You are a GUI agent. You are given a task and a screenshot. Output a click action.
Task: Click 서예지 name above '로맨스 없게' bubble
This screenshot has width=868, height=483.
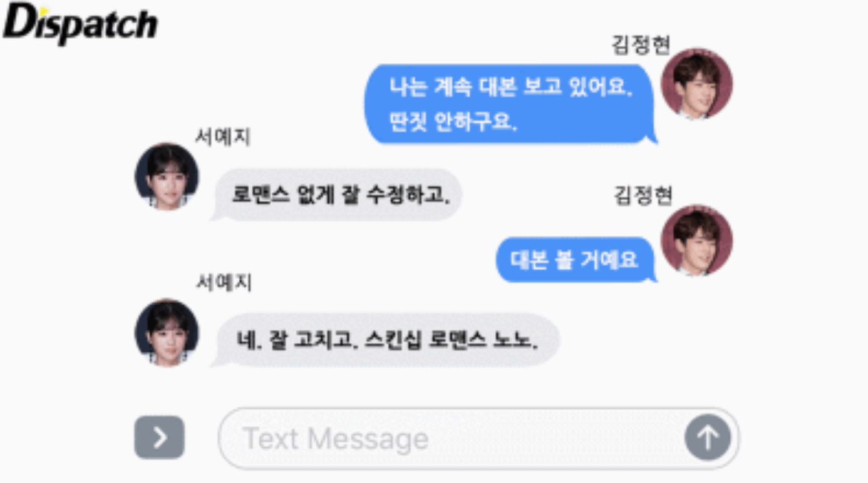click(x=223, y=136)
